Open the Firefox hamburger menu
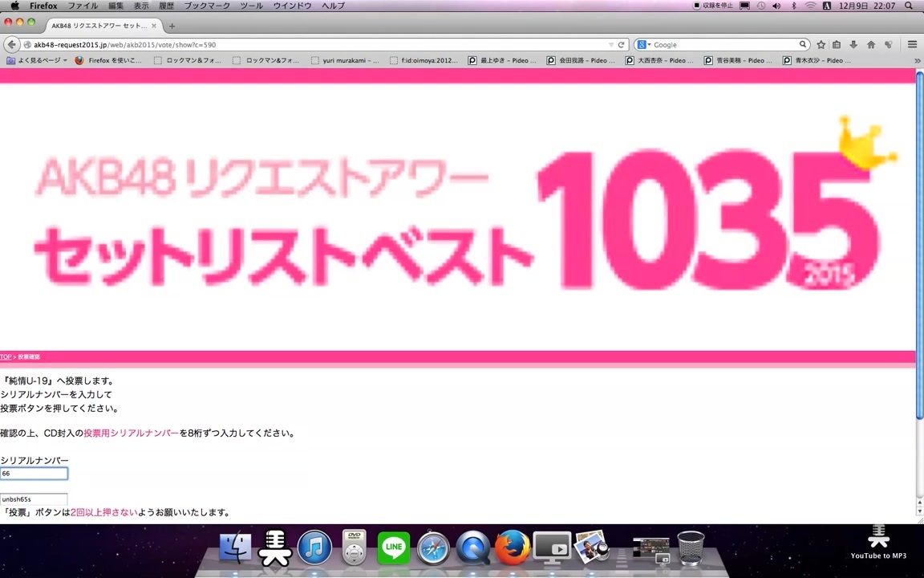This screenshot has width=924, height=578. [912, 45]
